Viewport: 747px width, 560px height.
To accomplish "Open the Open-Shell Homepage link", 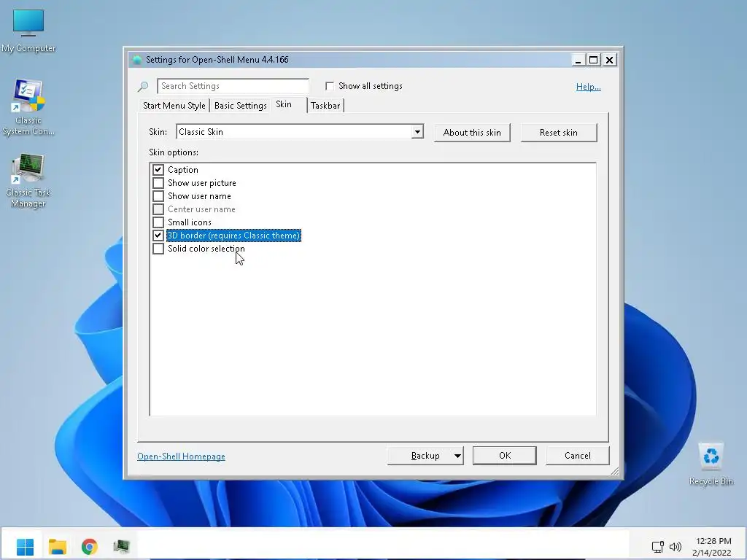I will pos(181,456).
